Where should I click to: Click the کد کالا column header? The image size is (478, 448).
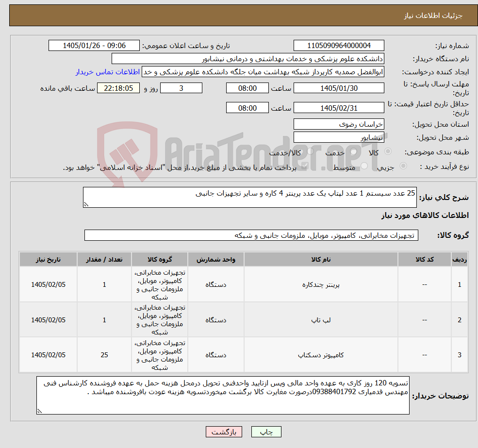pyautogui.click(x=424, y=260)
